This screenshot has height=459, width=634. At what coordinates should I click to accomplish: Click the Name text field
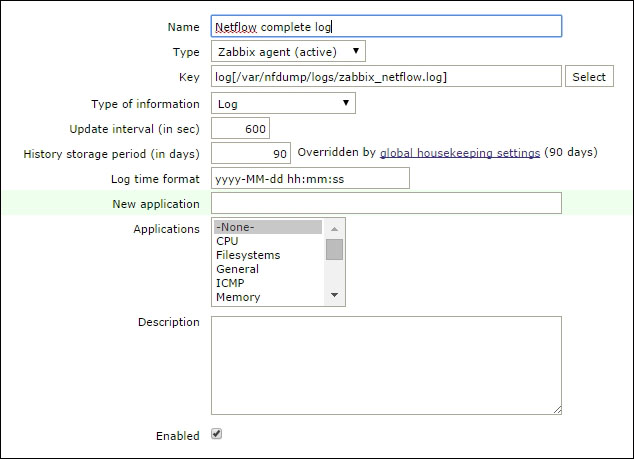[386, 26]
